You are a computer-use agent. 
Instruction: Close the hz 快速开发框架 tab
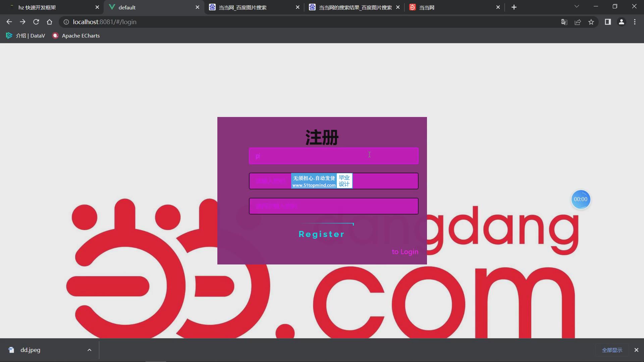click(97, 7)
